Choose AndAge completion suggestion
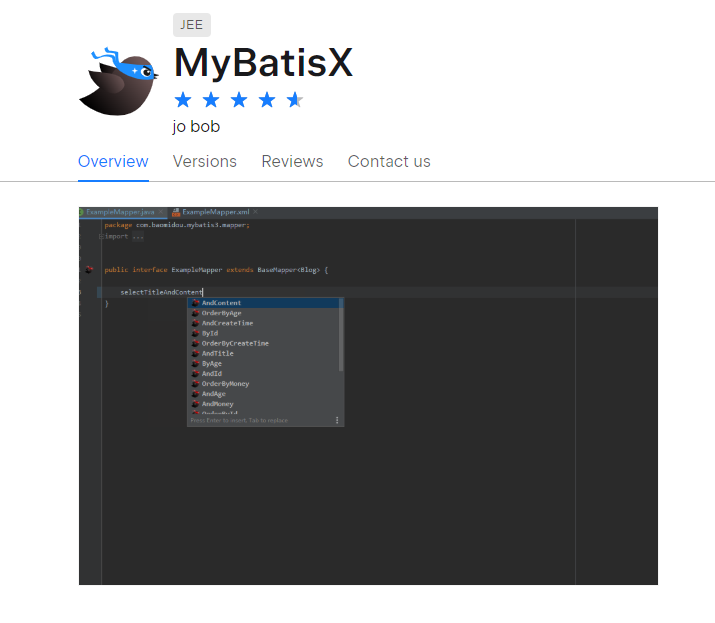Viewport: 715px width, 623px height. coord(263,394)
